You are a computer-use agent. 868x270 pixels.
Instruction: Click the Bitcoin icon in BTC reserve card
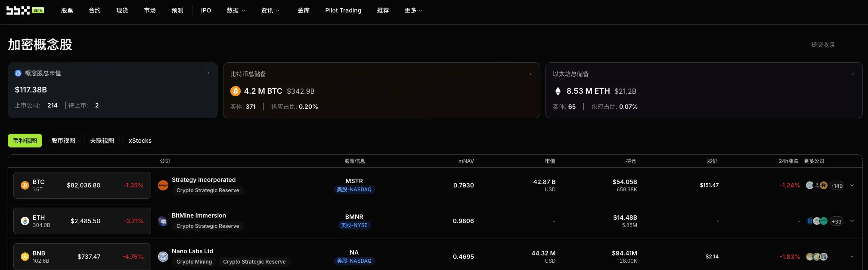pyautogui.click(x=235, y=91)
